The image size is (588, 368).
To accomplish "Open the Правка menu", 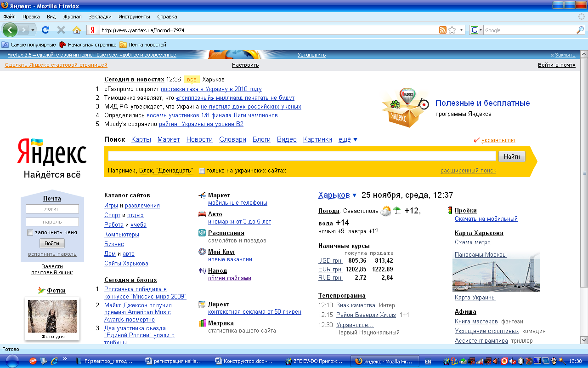I will (x=31, y=17).
